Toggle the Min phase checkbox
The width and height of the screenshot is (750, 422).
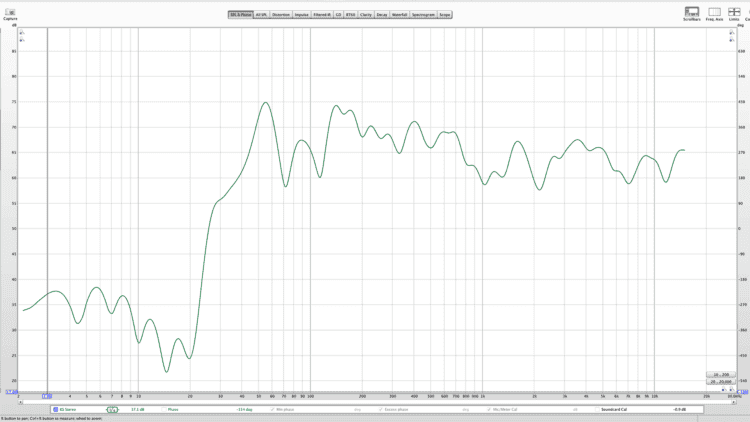pyautogui.click(x=273, y=410)
